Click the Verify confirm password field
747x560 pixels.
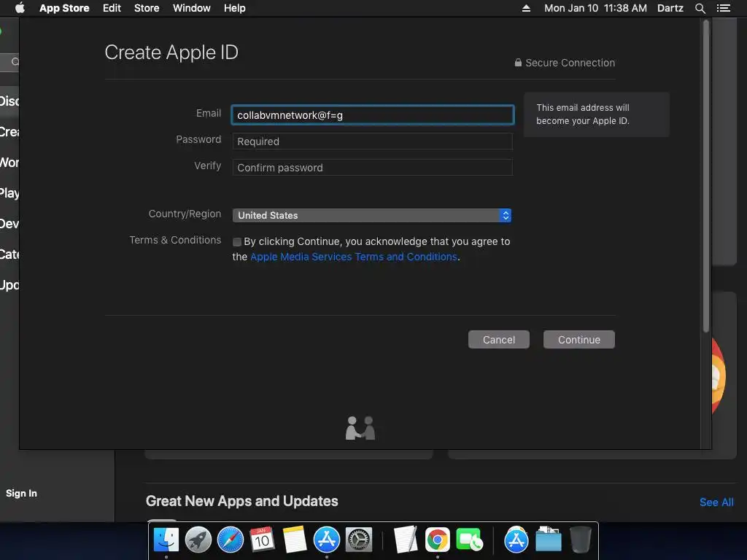373,168
